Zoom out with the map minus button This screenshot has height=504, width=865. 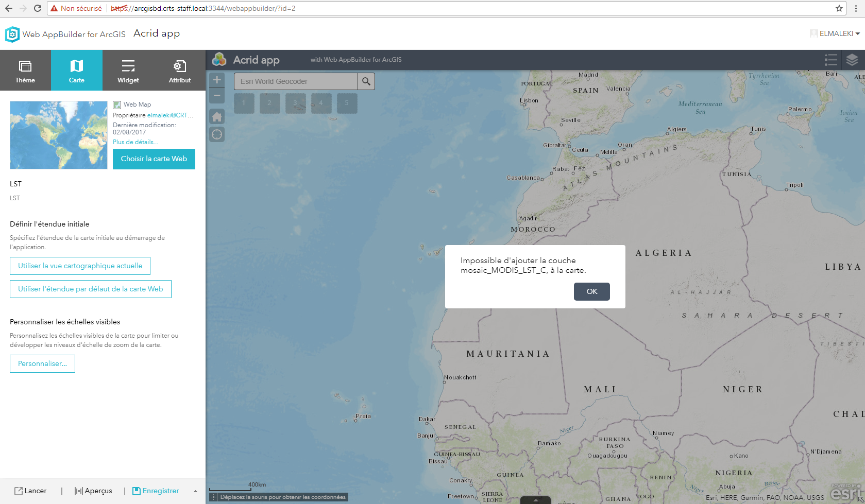click(x=217, y=95)
